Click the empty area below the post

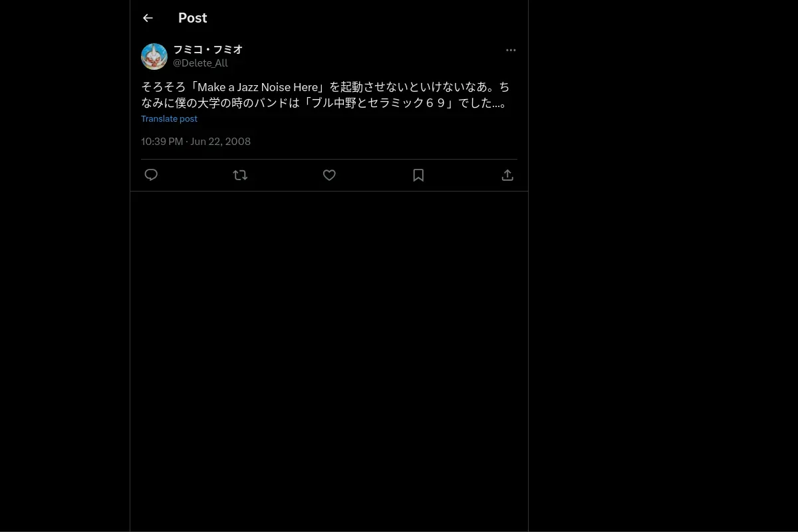329,359
